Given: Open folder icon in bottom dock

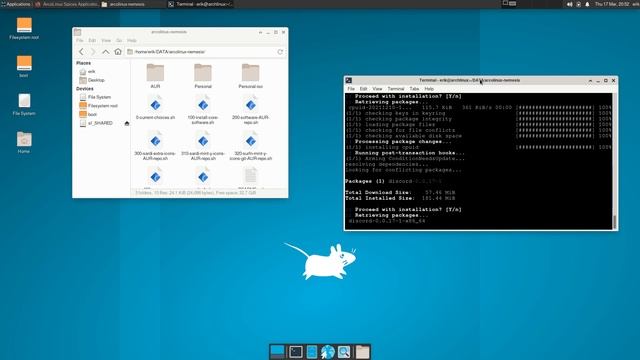Looking at the screenshot, I should 362,351.
